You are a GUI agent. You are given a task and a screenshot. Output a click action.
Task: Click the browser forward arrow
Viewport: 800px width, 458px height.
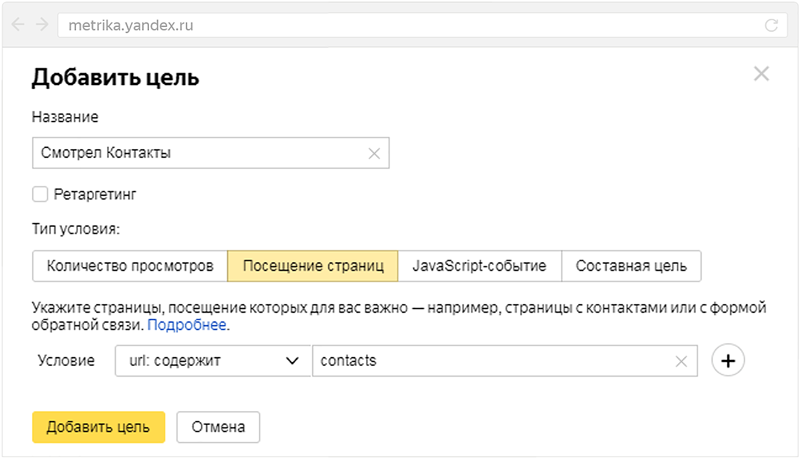pos(41,25)
